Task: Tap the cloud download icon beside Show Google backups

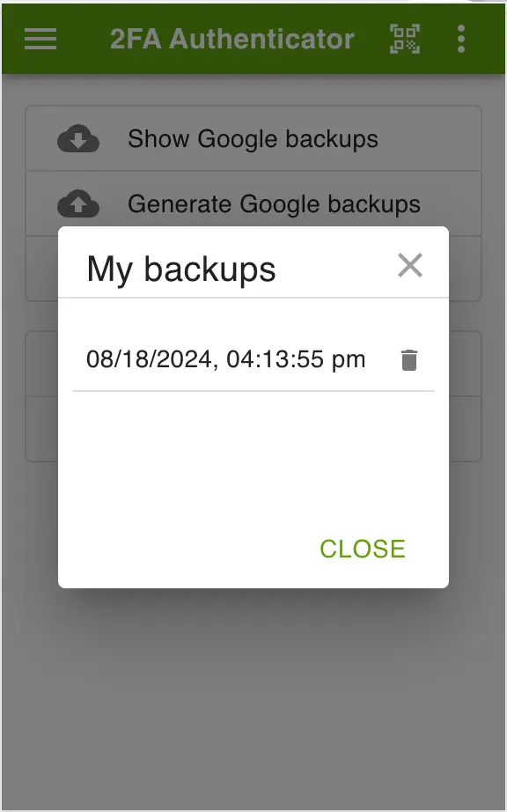Action: coord(78,138)
